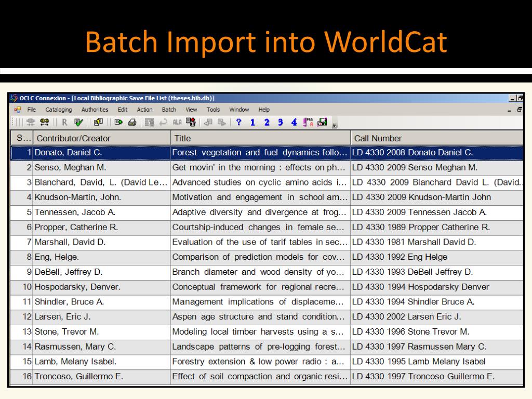Image resolution: width=532 pixels, height=399 pixels.
Task: Select contributor cell "Lamb, Melany Isabel."
Action: [101, 362]
